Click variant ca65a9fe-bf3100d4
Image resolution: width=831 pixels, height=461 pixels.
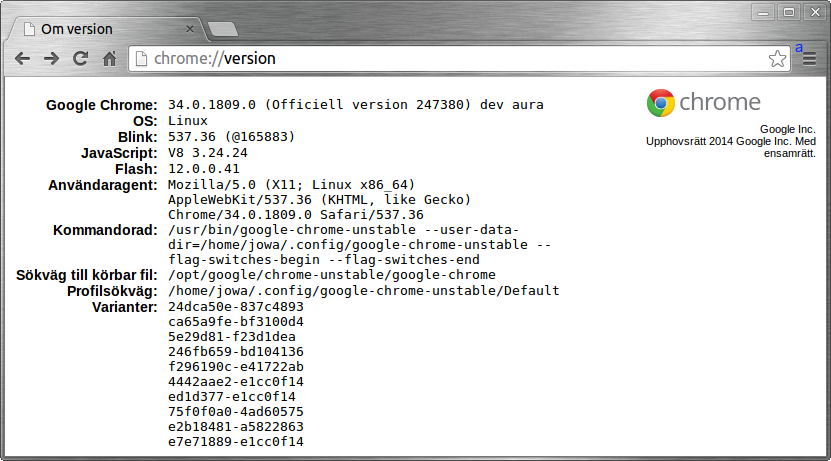coord(236,321)
